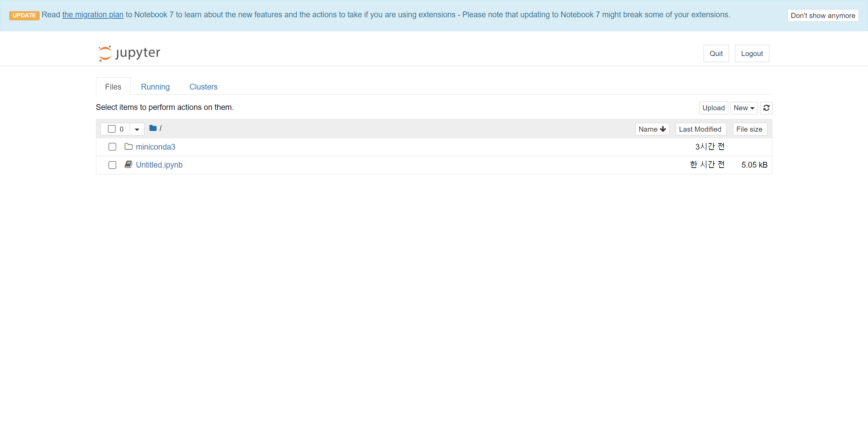Viewport: 868px width, 438px height.
Task: Switch to the Running tab
Action: [155, 87]
